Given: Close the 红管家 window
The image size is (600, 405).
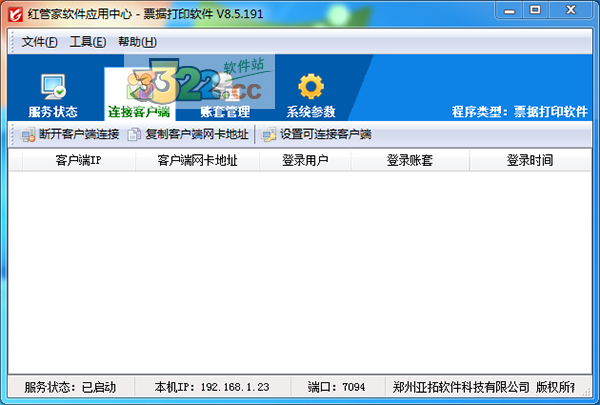Looking at the screenshot, I should [x=571, y=10].
